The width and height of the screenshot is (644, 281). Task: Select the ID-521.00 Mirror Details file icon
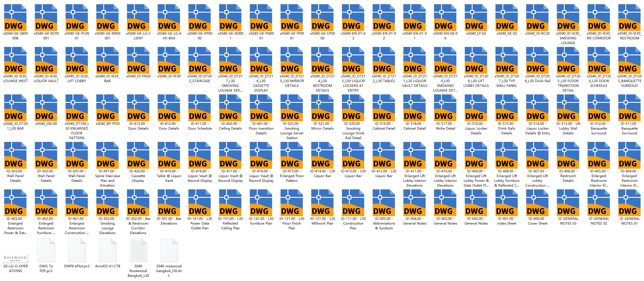[x=322, y=108]
